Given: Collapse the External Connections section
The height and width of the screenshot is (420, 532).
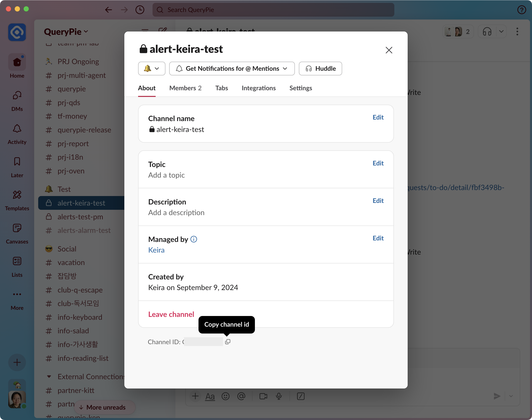Looking at the screenshot, I should [x=49, y=377].
